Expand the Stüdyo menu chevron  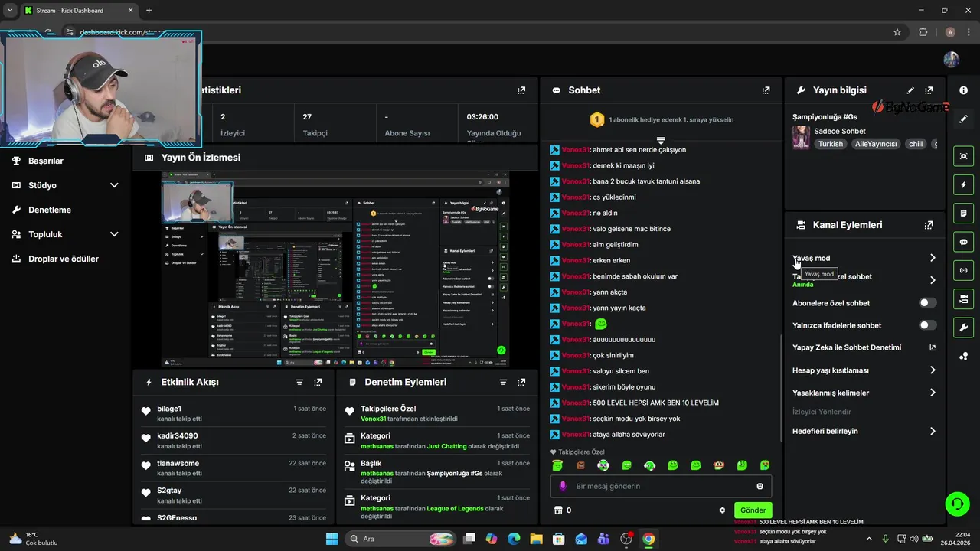pyautogui.click(x=114, y=185)
